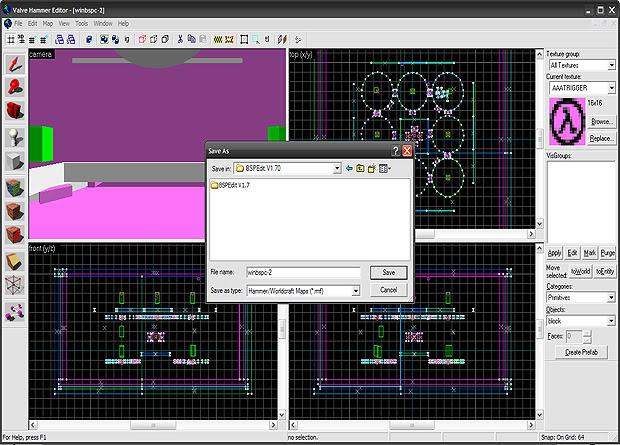Expand the Save in folder dropdown

point(337,169)
